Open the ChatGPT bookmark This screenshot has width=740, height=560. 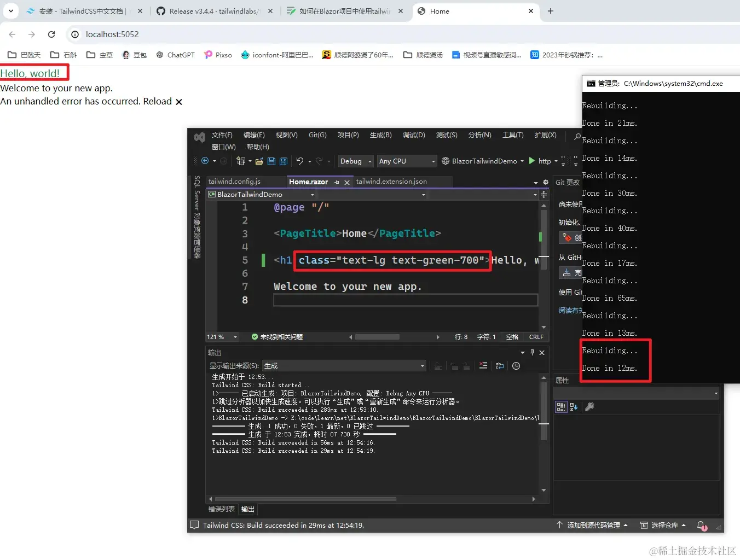[175, 55]
